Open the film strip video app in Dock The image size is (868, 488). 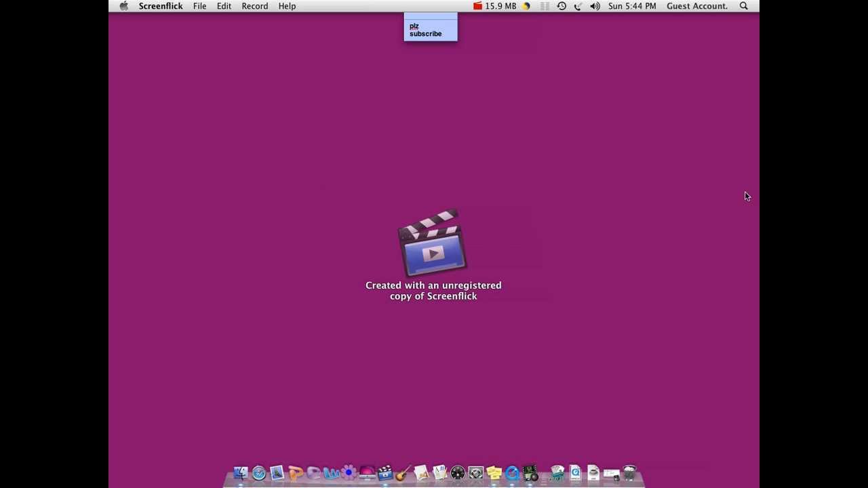[530, 472]
